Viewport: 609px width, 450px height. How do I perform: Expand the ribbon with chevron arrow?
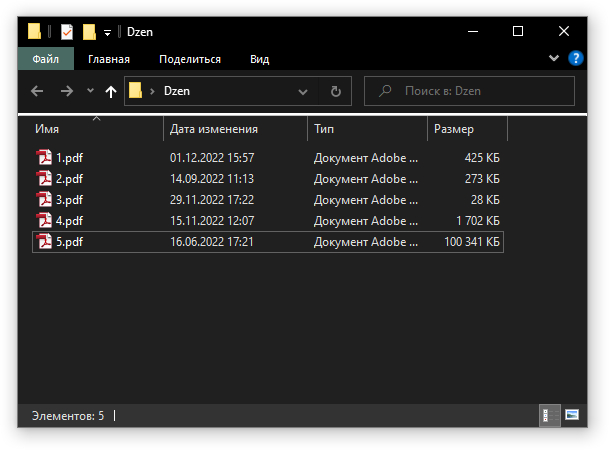[554, 59]
